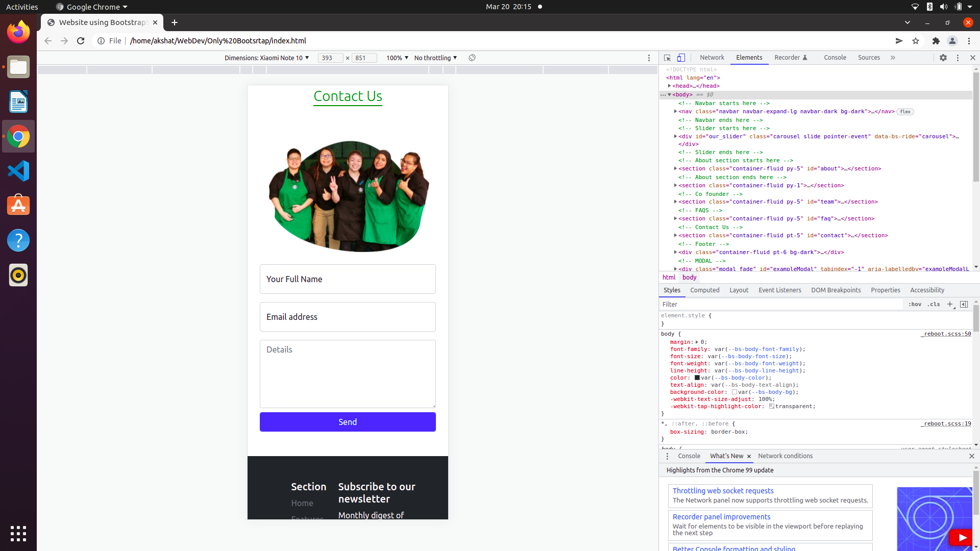
Task: Open device toolbar more options menu
Action: [x=649, y=58]
